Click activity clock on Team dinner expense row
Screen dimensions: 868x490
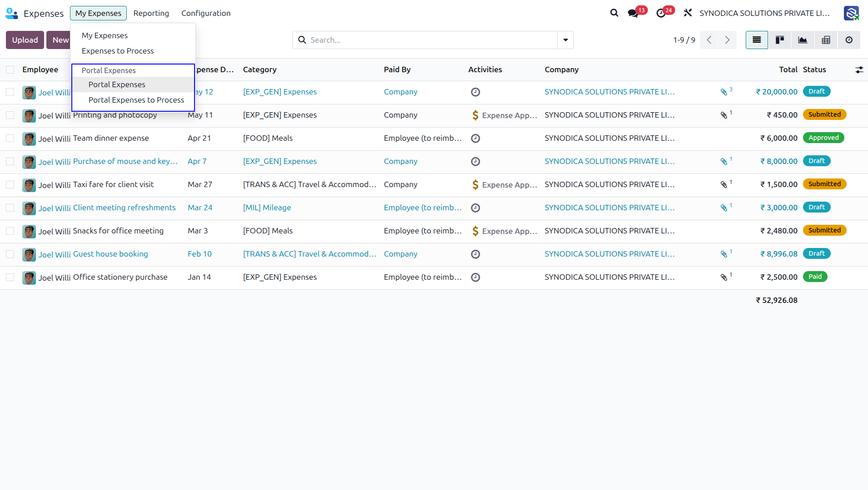coord(475,138)
